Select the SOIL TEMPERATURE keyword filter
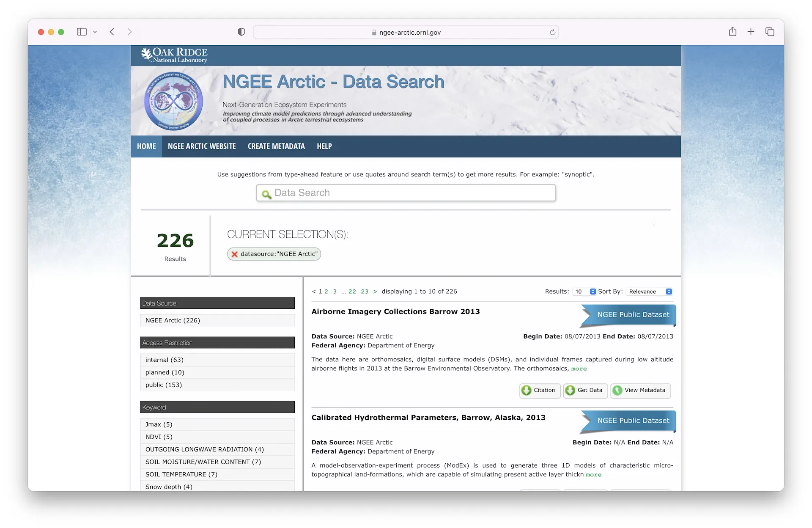The image size is (812, 528). click(181, 475)
